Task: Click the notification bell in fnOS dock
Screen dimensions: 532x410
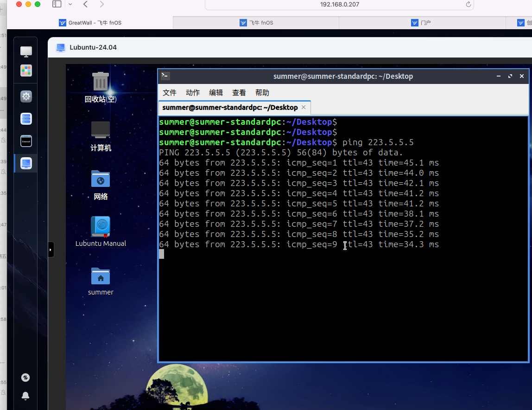Action: coord(26,396)
